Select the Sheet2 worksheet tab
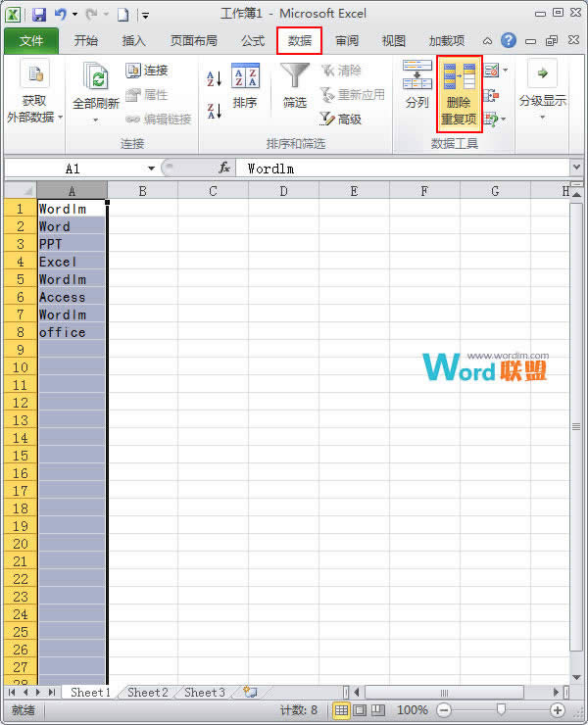588x725 pixels. (x=148, y=692)
